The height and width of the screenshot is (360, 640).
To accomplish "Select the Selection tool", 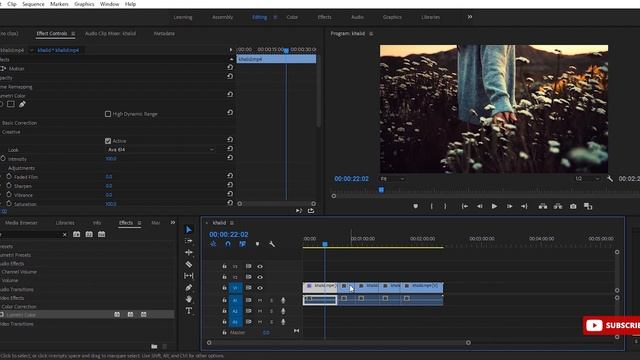I will [189, 230].
